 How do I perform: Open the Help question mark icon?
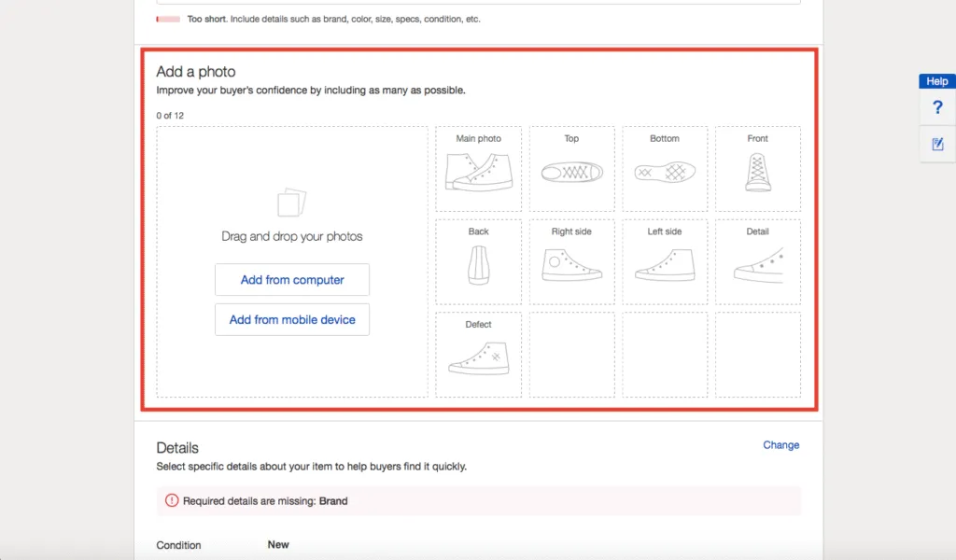click(936, 107)
